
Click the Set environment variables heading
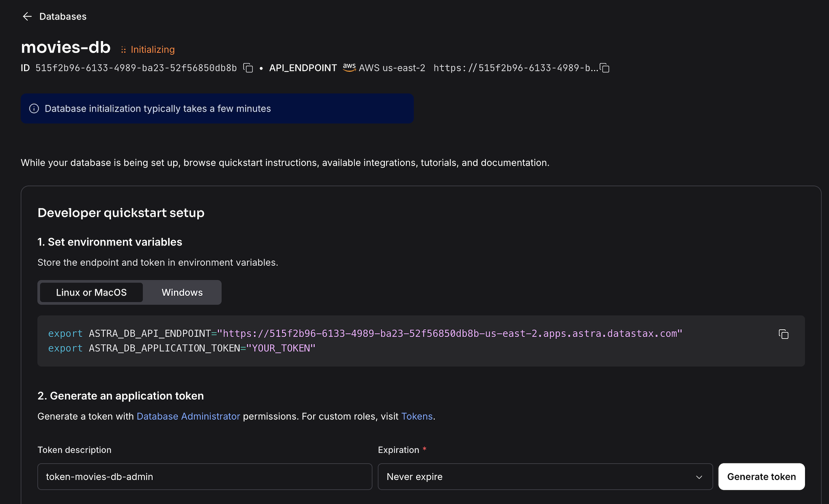(x=110, y=242)
